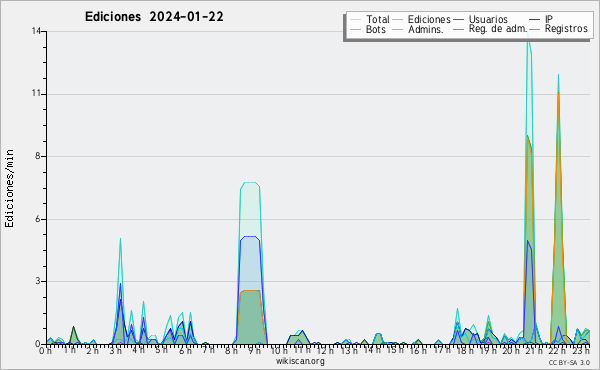The width and height of the screenshot is (600, 370).
Task: Click the 12 h axis label
Action: point(325,350)
